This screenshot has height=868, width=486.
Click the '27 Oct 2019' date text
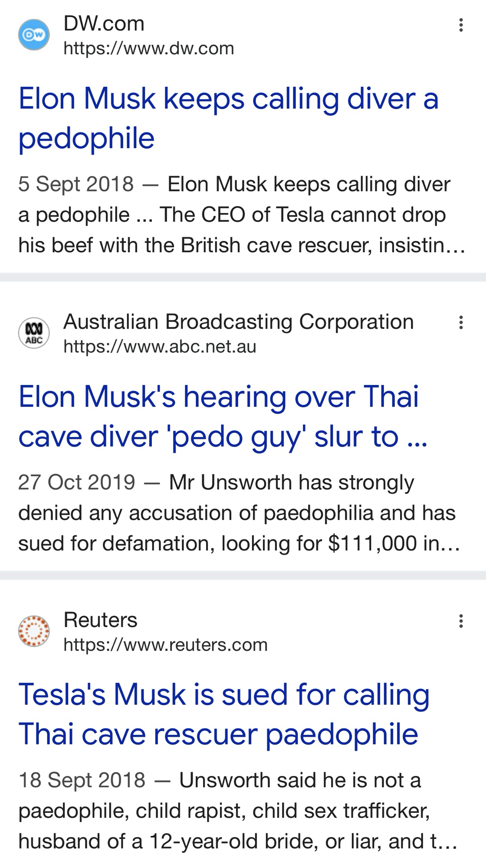77,482
